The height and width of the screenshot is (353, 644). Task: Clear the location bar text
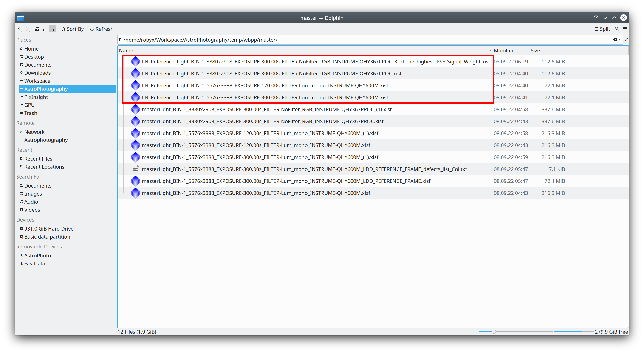(615, 40)
